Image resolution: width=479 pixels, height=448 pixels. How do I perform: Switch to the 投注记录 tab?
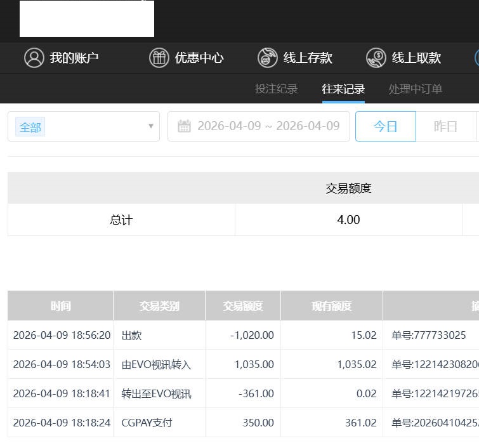point(276,89)
